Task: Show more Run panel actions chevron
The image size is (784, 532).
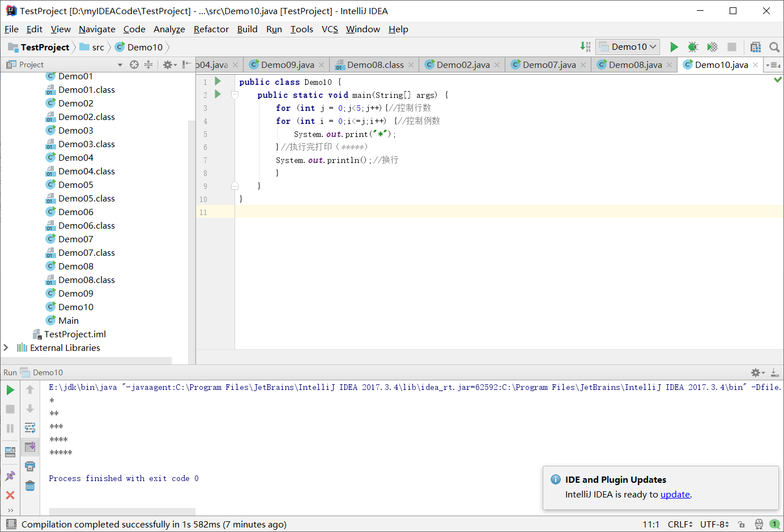Action: point(10,510)
